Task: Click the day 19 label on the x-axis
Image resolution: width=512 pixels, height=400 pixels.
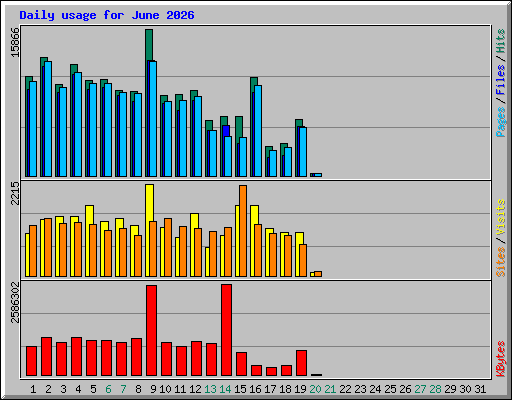Action: pyautogui.click(x=300, y=389)
